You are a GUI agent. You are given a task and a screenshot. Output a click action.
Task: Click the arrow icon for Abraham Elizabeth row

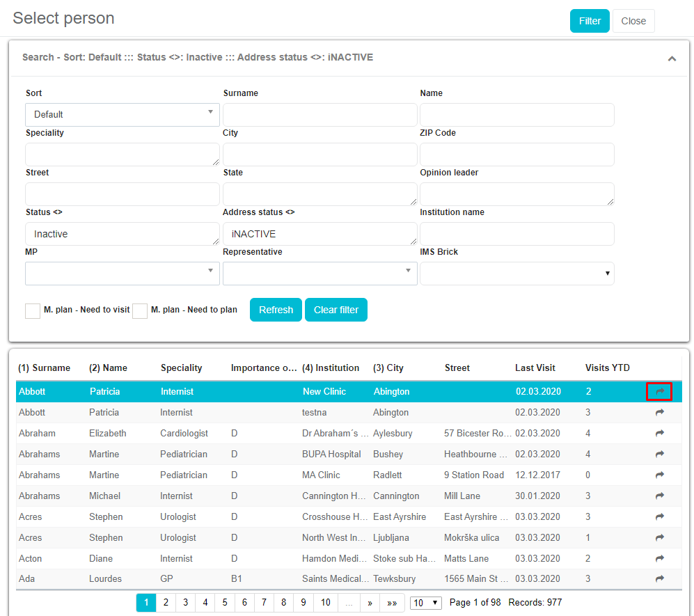click(659, 434)
